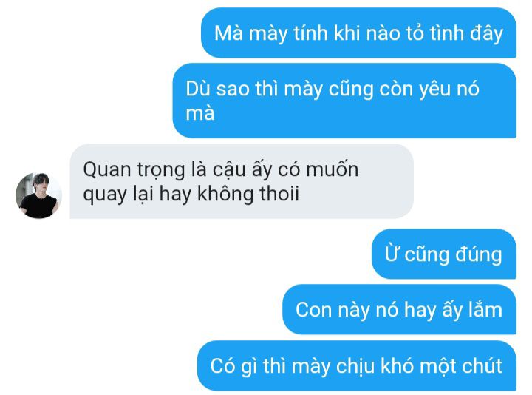
Task: Tap the bubble 'Dù sao thì mày cũng còn yêu nó mà'
Action: pos(344,101)
